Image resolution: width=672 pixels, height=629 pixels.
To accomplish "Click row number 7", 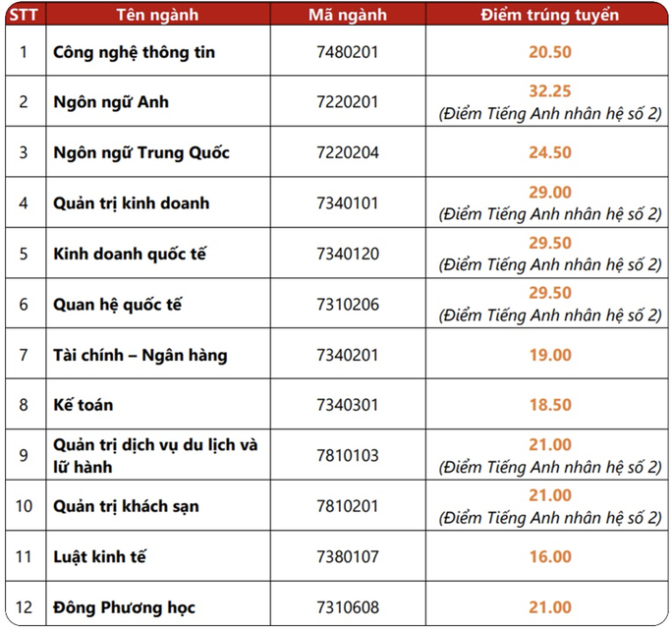I will click(x=24, y=355).
